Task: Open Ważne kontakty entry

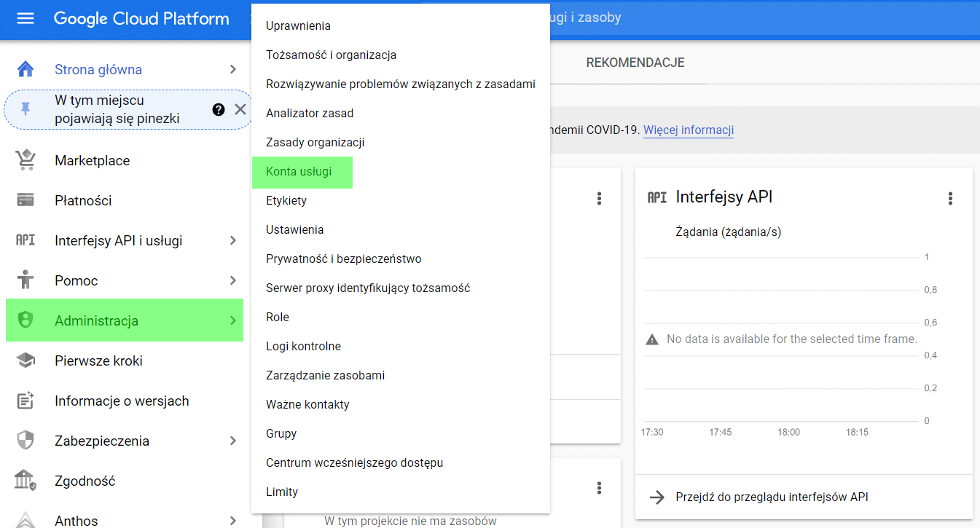Action: pyautogui.click(x=401, y=404)
